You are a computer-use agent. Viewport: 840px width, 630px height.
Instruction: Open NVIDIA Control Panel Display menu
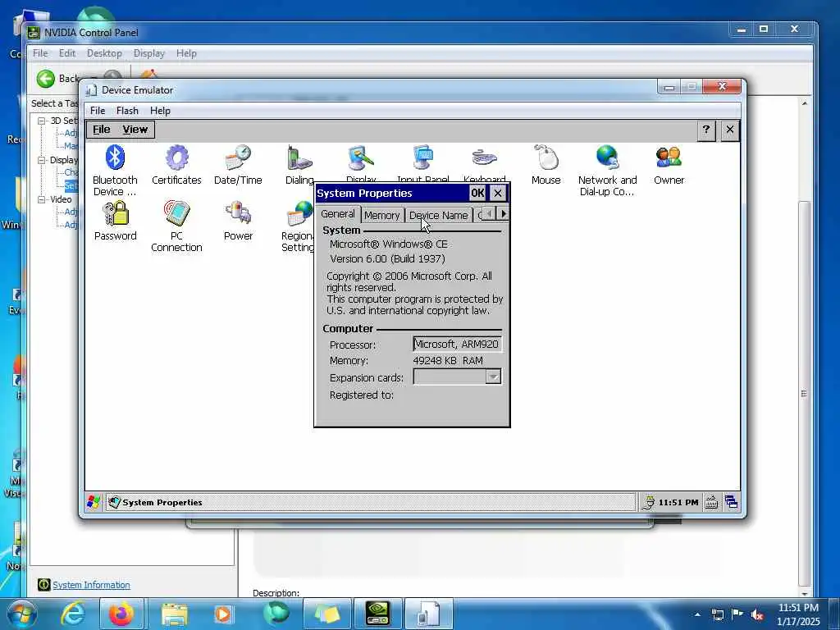coord(149,53)
